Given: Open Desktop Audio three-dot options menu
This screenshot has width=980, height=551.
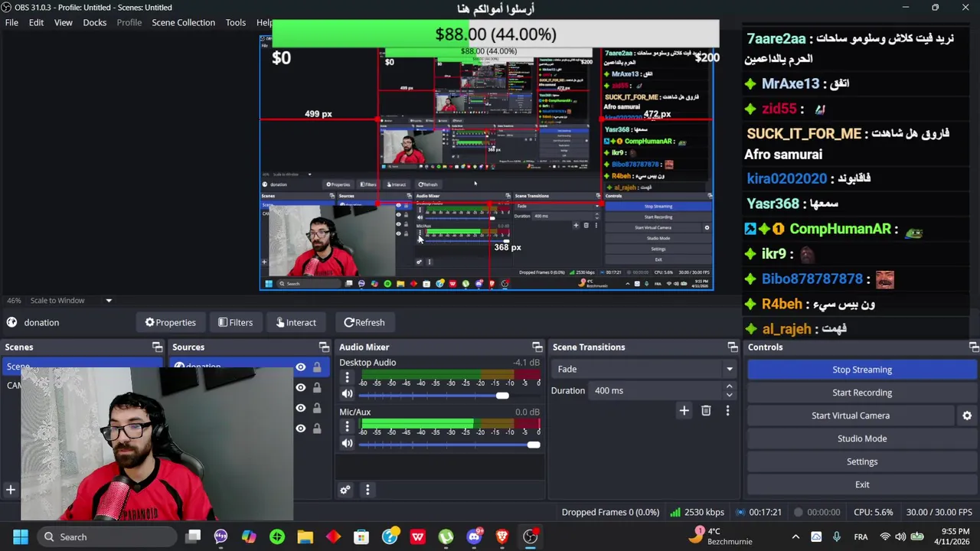Looking at the screenshot, I should click(347, 377).
